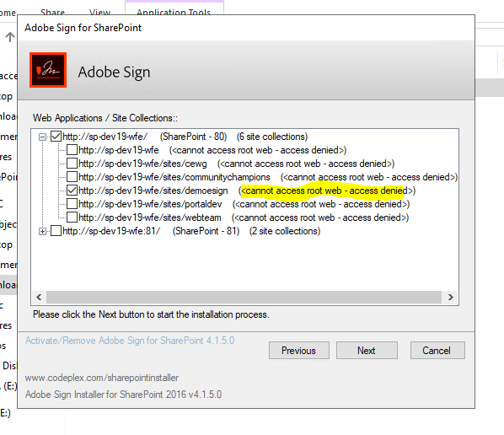Check the sites/webteam checkbox

pyautogui.click(x=72, y=217)
